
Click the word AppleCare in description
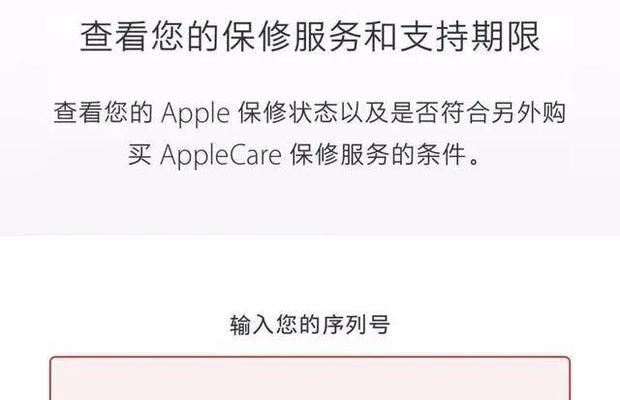(x=221, y=155)
